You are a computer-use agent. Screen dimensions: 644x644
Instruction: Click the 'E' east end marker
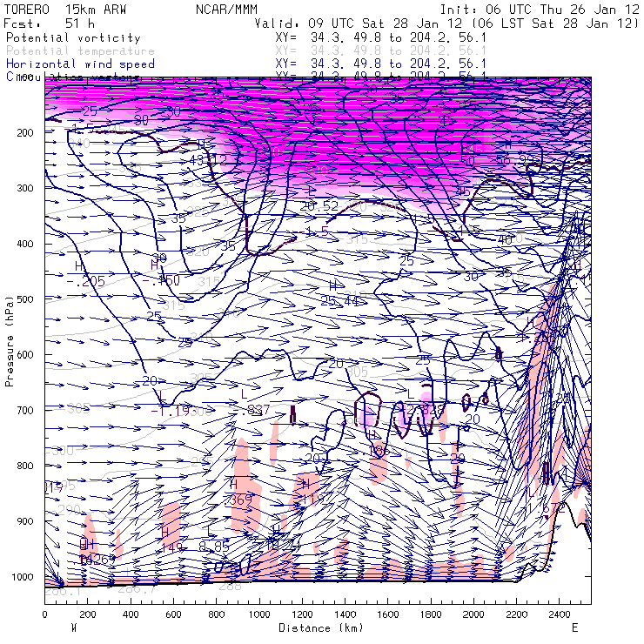[x=575, y=628]
